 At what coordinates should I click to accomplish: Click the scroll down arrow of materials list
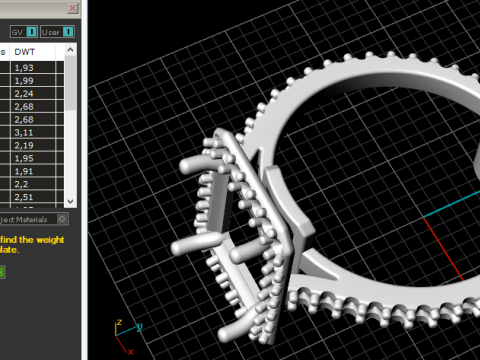(70, 201)
